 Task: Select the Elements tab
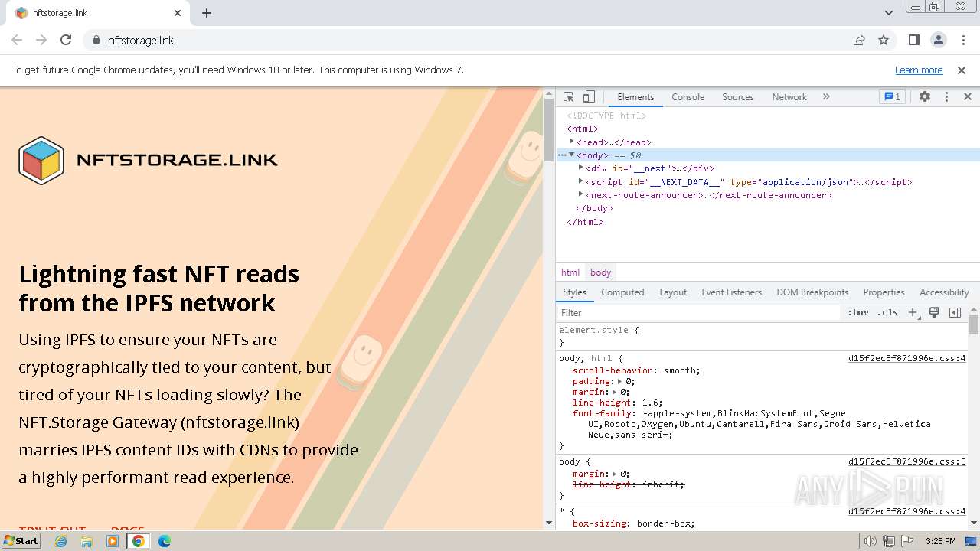pyautogui.click(x=635, y=97)
